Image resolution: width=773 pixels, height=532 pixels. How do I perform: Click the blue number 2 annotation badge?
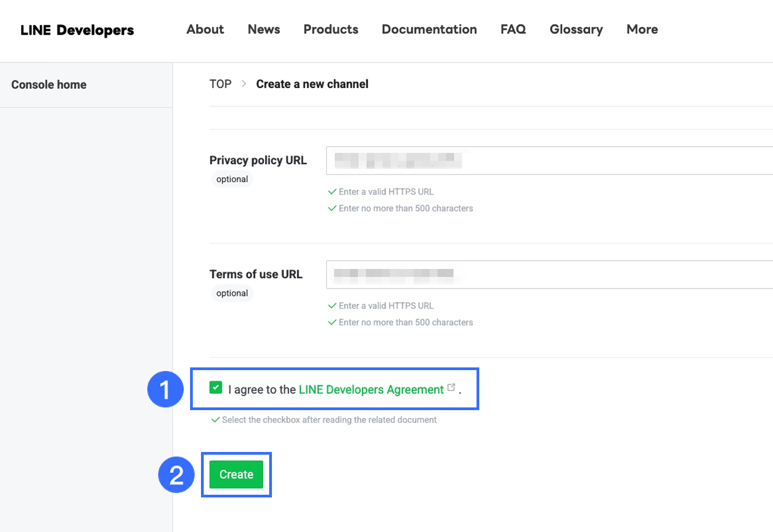tap(176, 475)
